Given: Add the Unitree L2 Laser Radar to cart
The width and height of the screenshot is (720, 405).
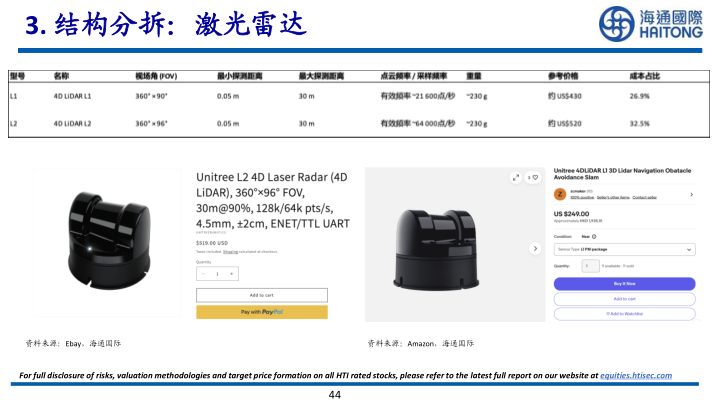Looking at the screenshot, I should [262, 295].
